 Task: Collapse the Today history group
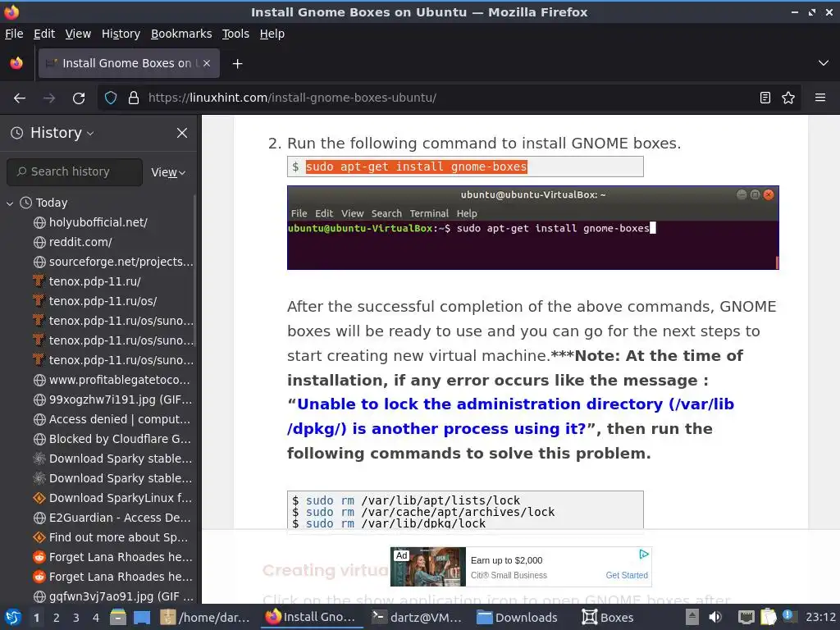(x=10, y=203)
